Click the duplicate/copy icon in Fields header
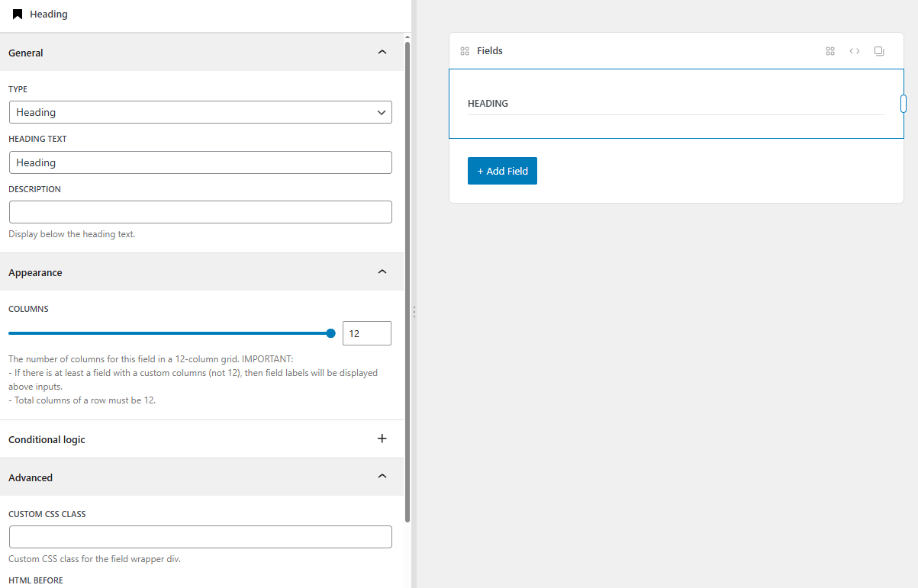This screenshot has height=588, width=918. point(879,51)
